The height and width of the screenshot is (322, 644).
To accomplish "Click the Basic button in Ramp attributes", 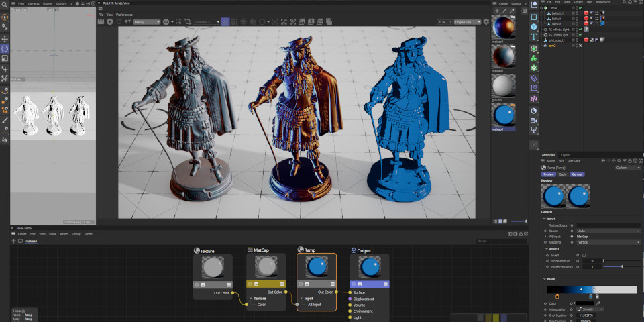I will 563,174.
